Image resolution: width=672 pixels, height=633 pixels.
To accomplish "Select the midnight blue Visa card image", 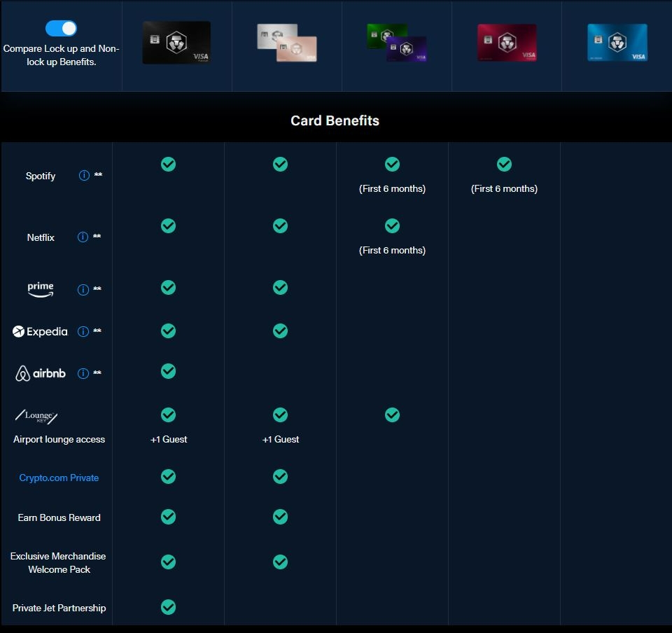I will (617, 43).
